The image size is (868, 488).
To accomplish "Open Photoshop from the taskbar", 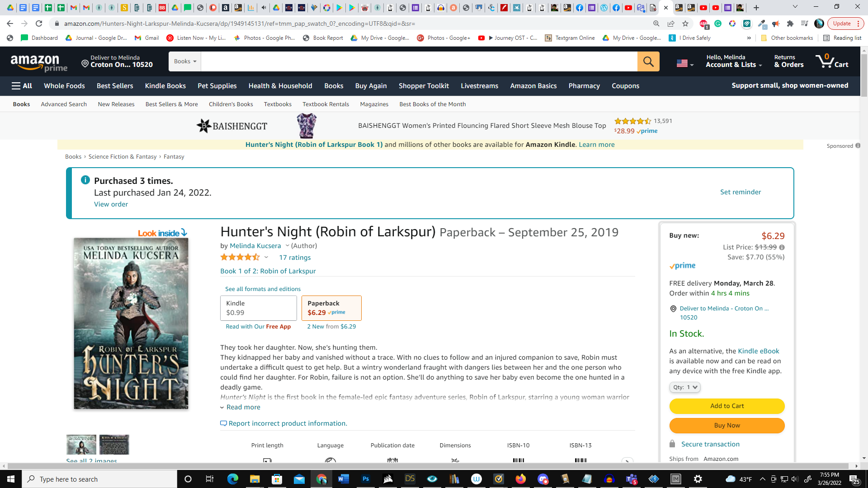I will 366,479.
